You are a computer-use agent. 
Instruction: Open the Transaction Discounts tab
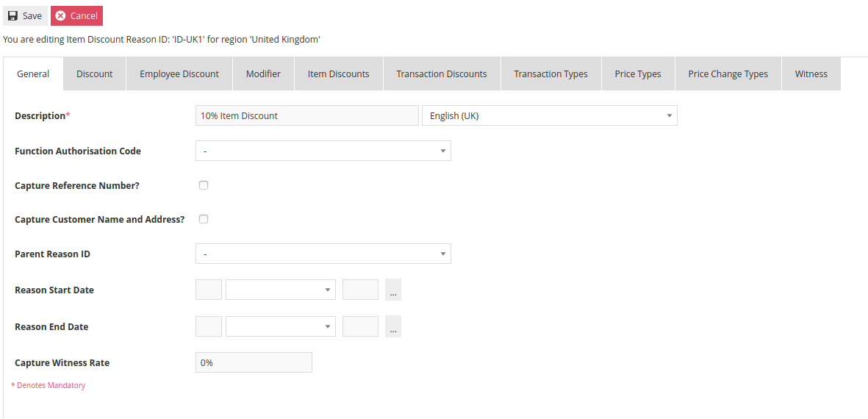442,74
